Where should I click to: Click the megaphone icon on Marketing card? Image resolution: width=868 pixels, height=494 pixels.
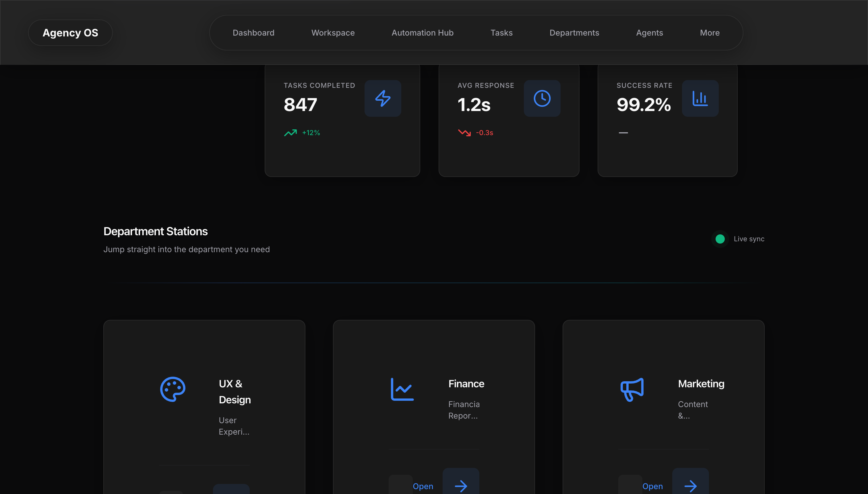point(632,390)
